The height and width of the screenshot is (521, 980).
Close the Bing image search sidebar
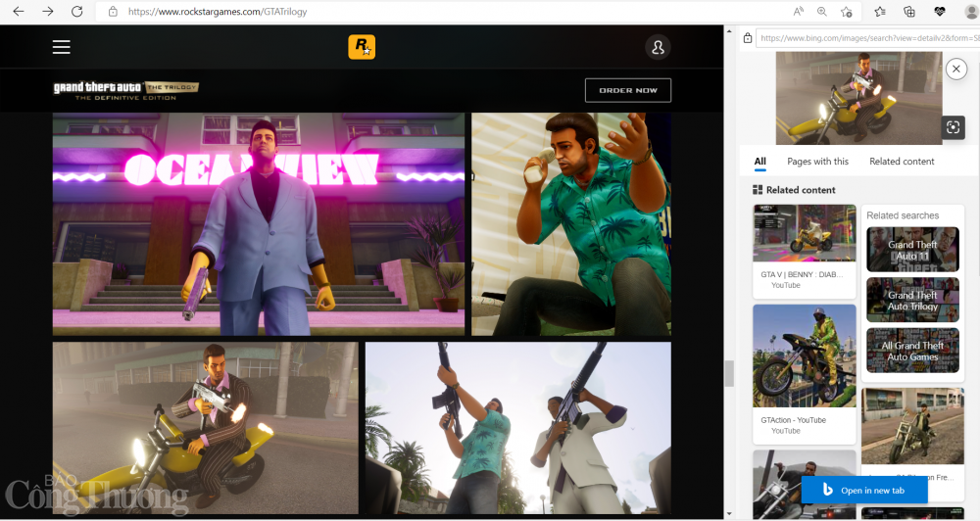pyautogui.click(x=956, y=69)
